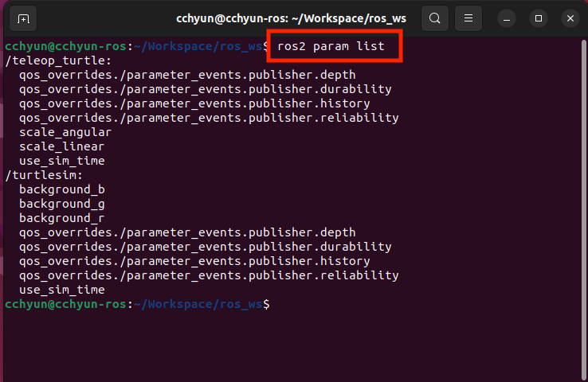Click publisher.depth line under /turtlesim
Viewport: 588px width, 382px height.
[x=187, y=232]
